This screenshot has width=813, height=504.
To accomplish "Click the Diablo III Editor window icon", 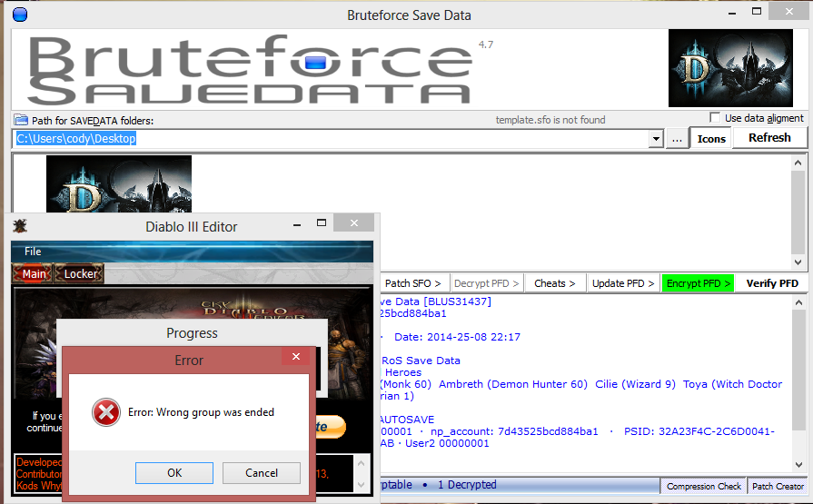I will [20, 227].
